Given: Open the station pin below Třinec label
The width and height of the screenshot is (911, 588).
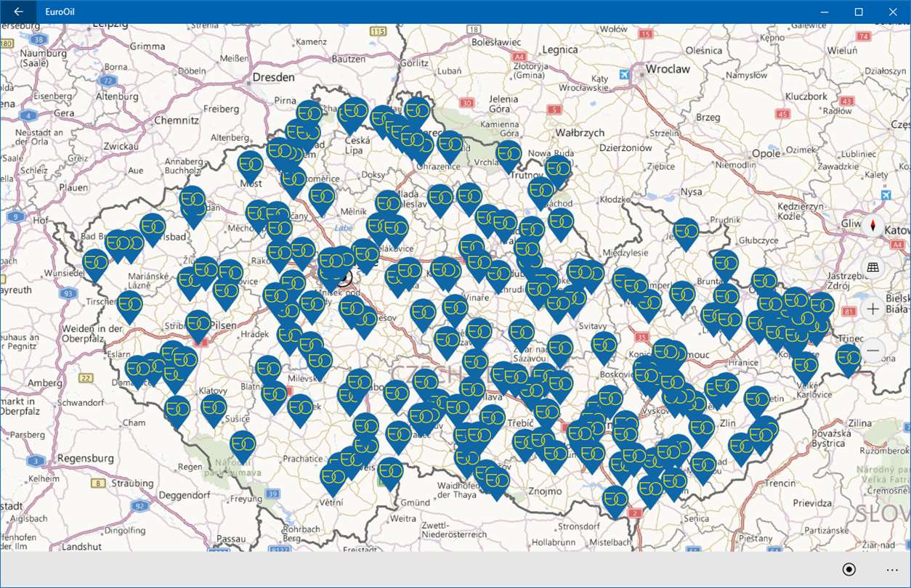Looking at the screenshot, I should [x=848, y=360].
